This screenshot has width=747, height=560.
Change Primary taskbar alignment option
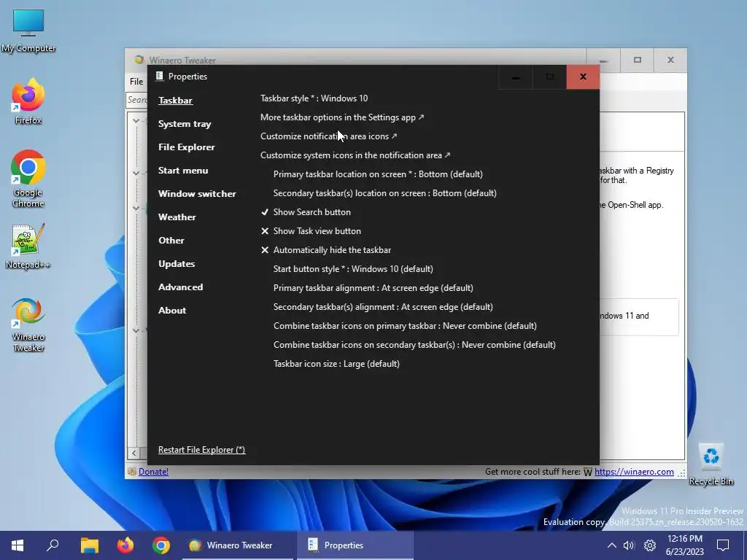(x=373, y=288)
